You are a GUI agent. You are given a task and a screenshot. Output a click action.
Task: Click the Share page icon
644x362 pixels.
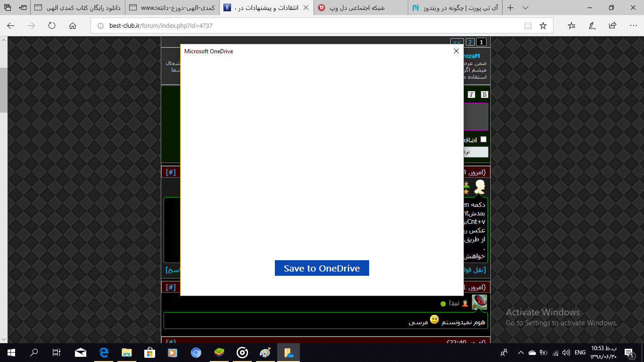[x=612, y=26]
